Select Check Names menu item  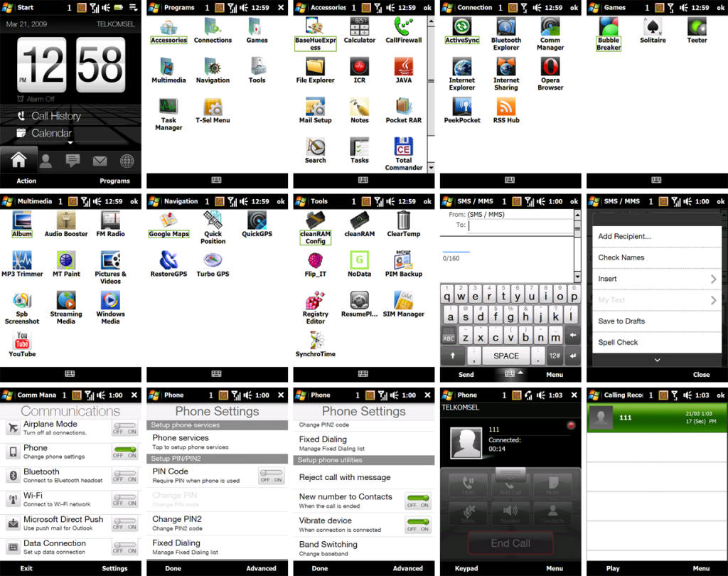(657, 258)
